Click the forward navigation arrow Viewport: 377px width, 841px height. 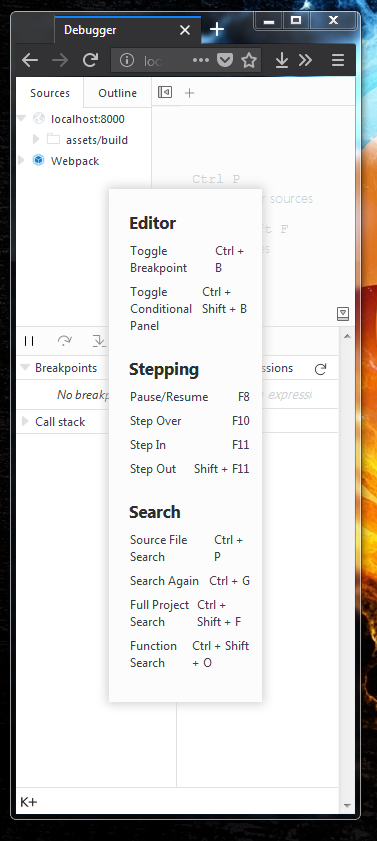(60, 60)
